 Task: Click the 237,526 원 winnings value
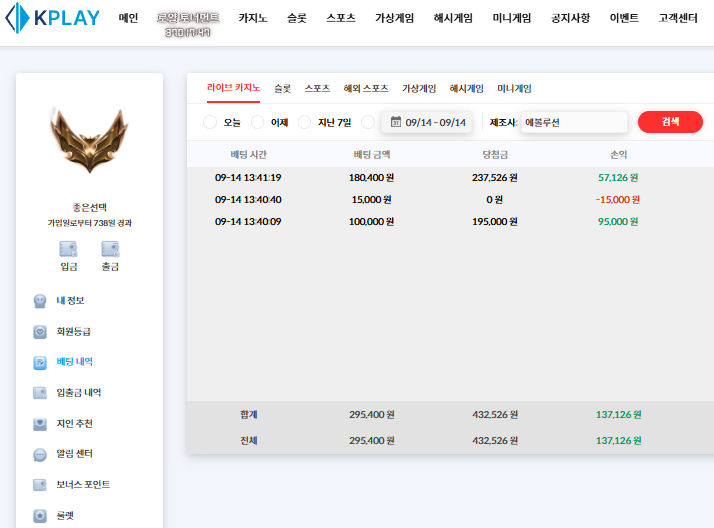pos(495,178)
